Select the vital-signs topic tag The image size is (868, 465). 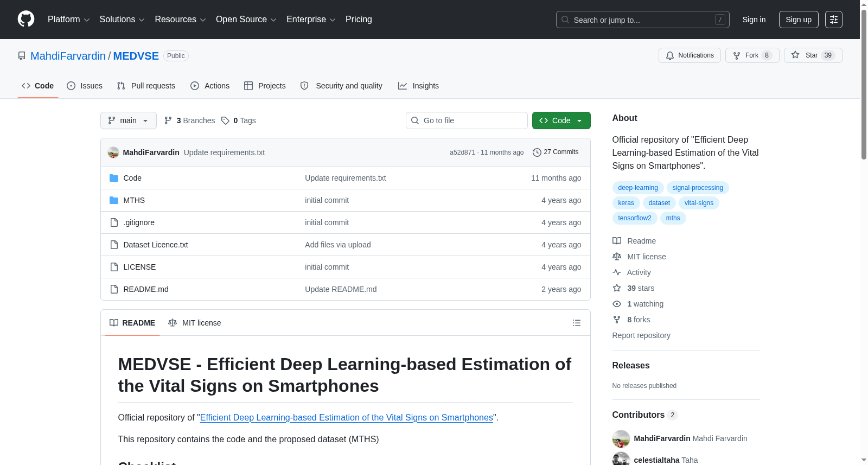pyautogui.click(x=699, y=203)
